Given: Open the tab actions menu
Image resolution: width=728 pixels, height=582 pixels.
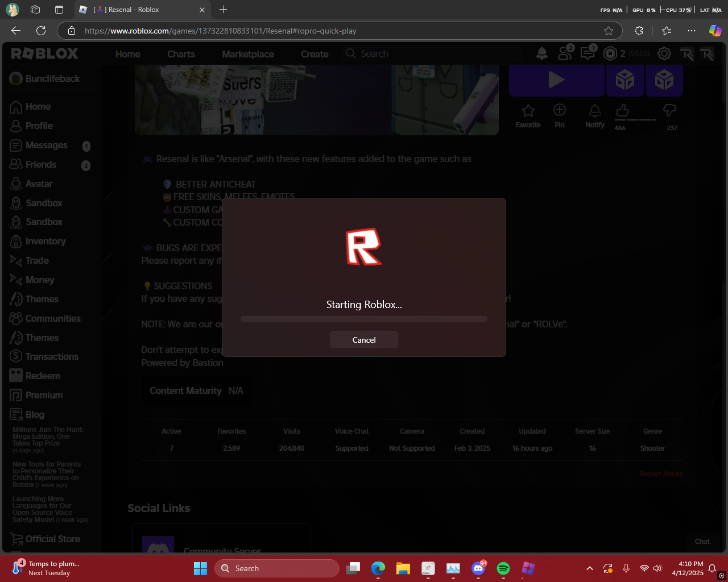Looking at the screenshot, I should click(59, 10).
